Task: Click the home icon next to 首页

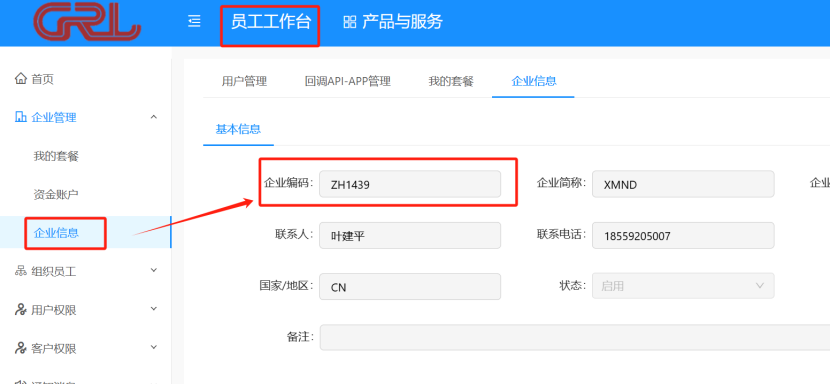Action: click(21, 79)
